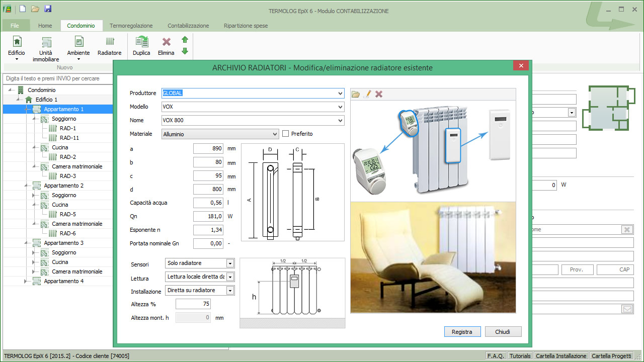Expand the Appartamento 4 tree node
Screen dimensions: 644x362
[x=26, y=281]
